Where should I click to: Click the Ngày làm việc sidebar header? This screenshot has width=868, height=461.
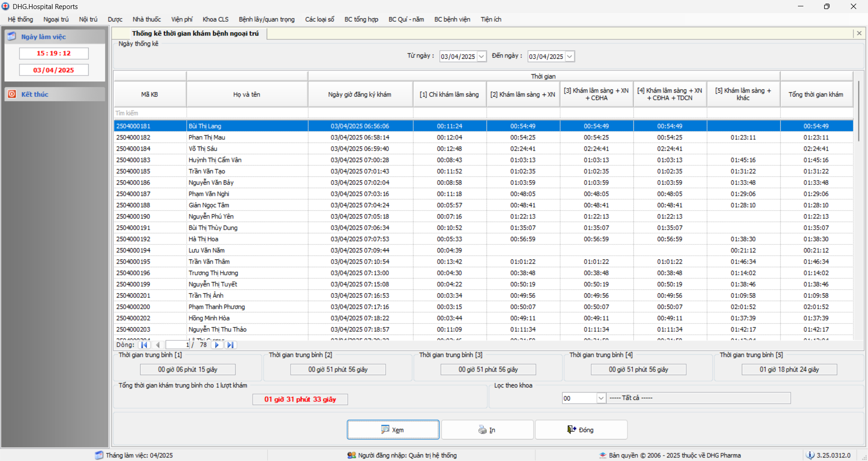(55, 37)
